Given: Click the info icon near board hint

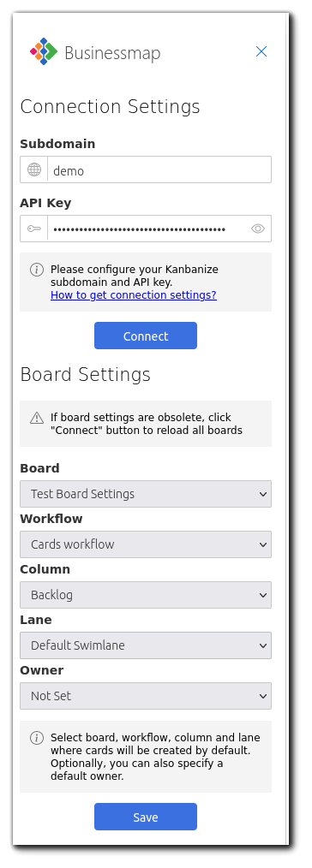Looking at the screenshot, I should click(x=37, y=738).
